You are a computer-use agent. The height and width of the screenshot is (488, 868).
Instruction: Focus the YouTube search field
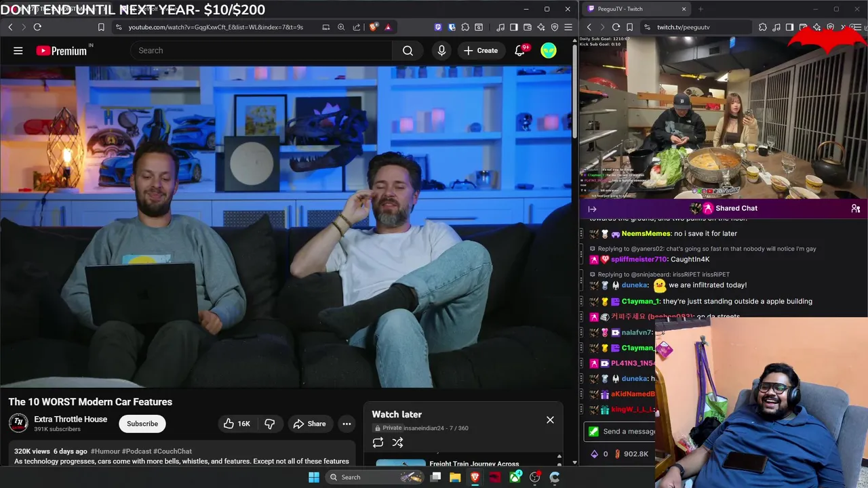click(x=261, y=51)
